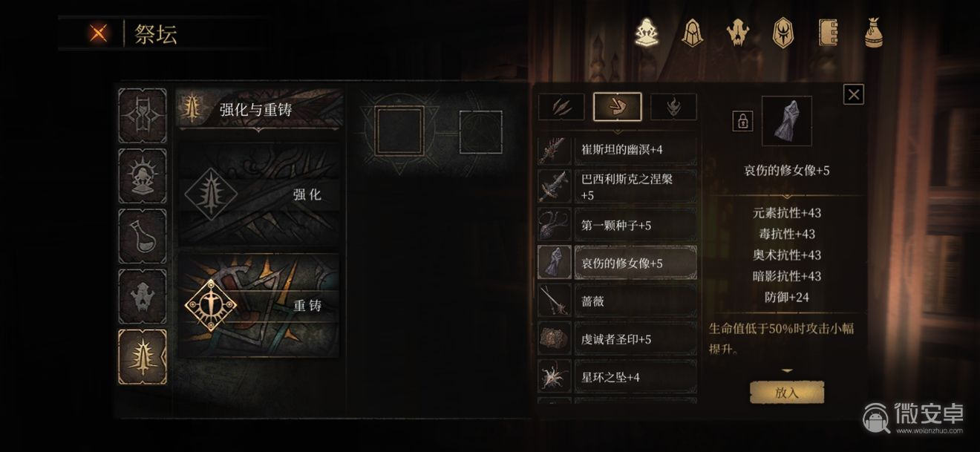
Task: Open the hooded helmet icon in top bar
Action: (x=691, y=33)
